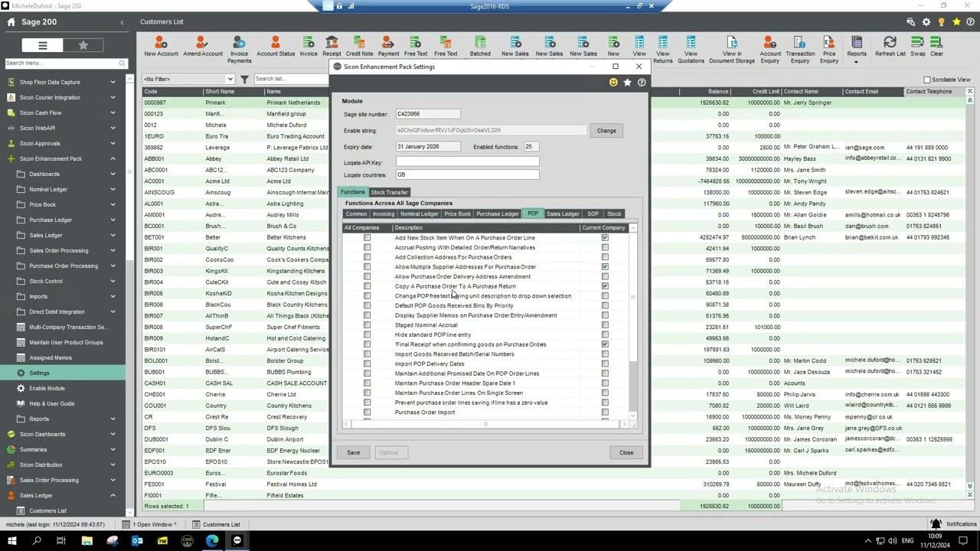This screenshot has width=980, height=551.
Task: Expand the Nominal Ledger folder
Action: (x=113, y=189)
